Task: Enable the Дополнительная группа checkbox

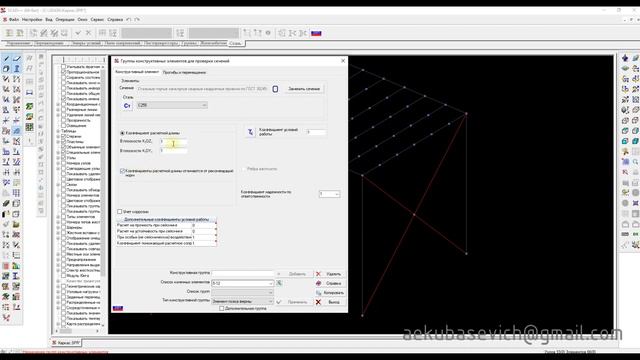Action: click(x=222, y=309)
